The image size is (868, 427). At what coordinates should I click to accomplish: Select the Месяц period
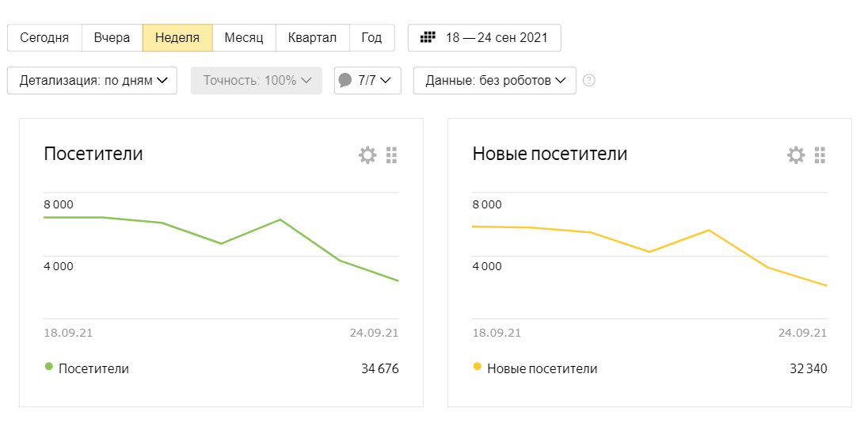(x=244, y=38)
